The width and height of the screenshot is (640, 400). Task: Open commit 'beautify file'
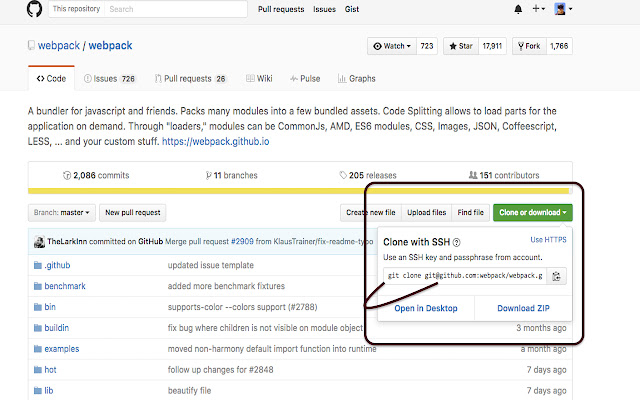pyautogui.click(x=189, y=391)
